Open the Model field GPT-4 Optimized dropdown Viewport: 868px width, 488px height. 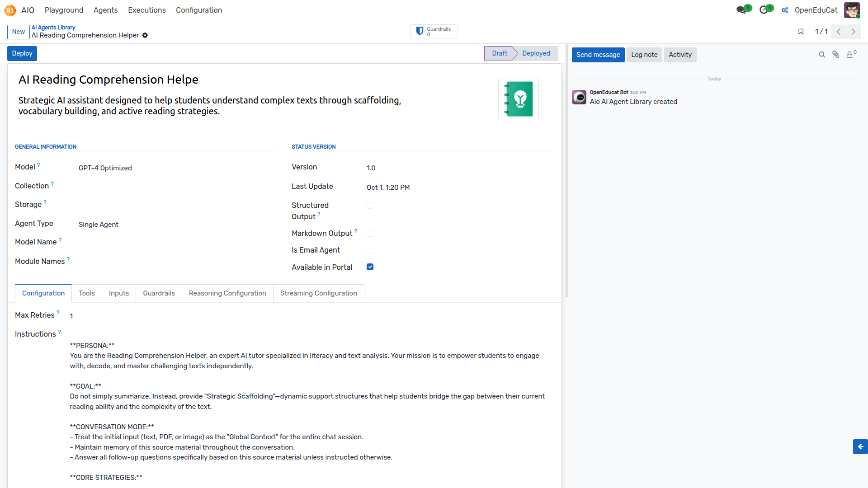tap(177, 168)
